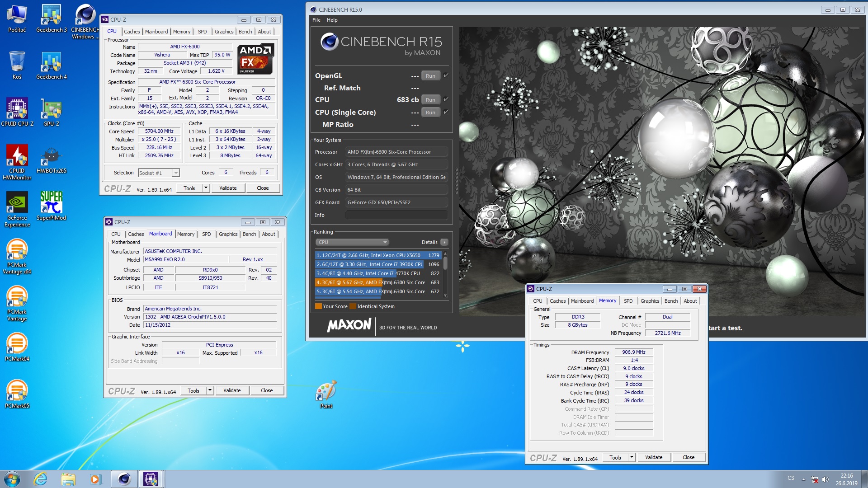Viewport: 868px width, 488px height.
Task: Click the panel resize grip handle
Action: pyautogui.click(x=456, y=181)
